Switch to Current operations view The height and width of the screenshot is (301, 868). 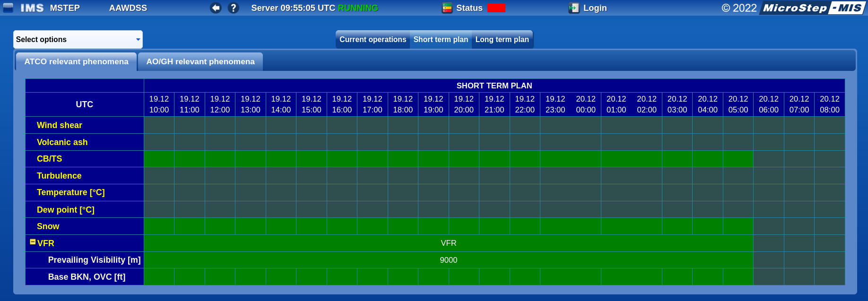tap(373, 40)
